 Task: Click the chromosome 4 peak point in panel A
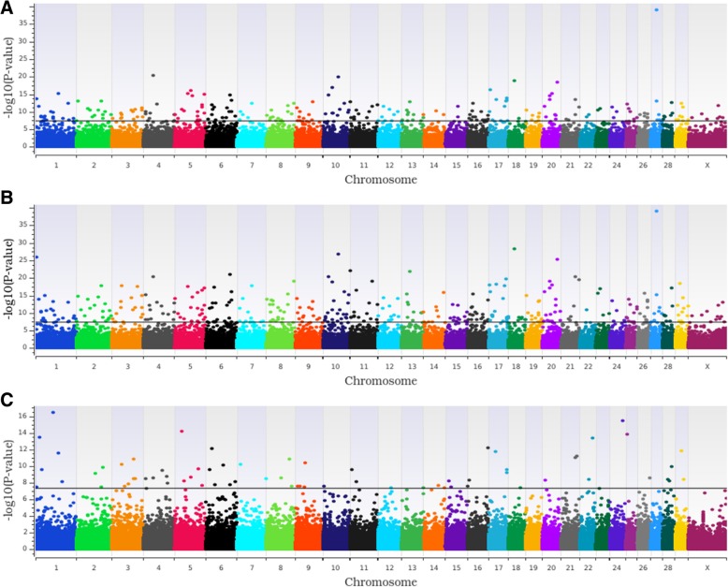click(x=153, y=75)
